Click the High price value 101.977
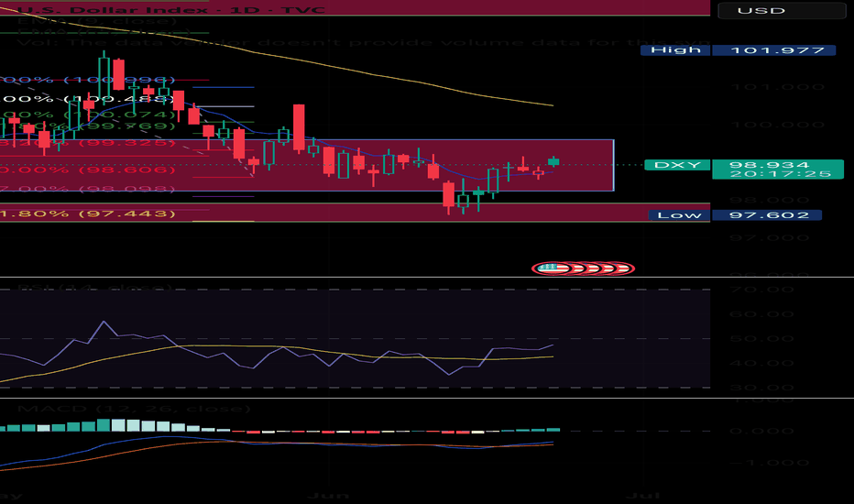854x504 pixels. tap(773, 50)
